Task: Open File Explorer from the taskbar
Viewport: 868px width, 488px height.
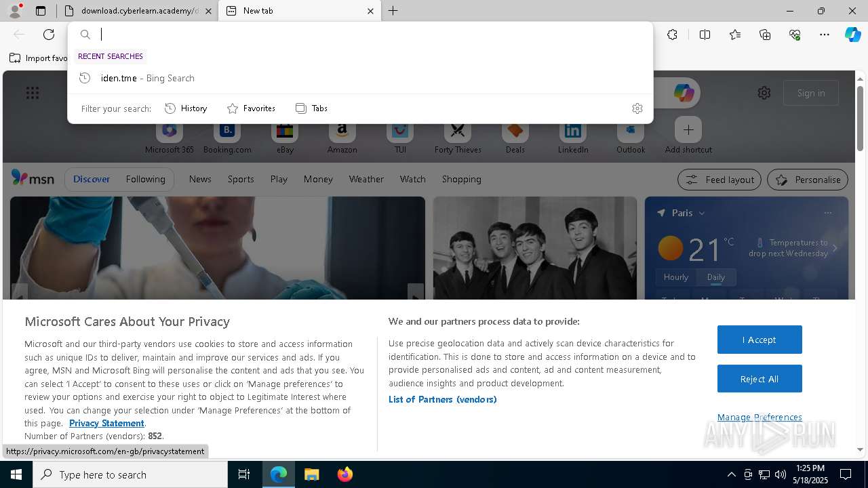Action: click(x=311, y=474)
